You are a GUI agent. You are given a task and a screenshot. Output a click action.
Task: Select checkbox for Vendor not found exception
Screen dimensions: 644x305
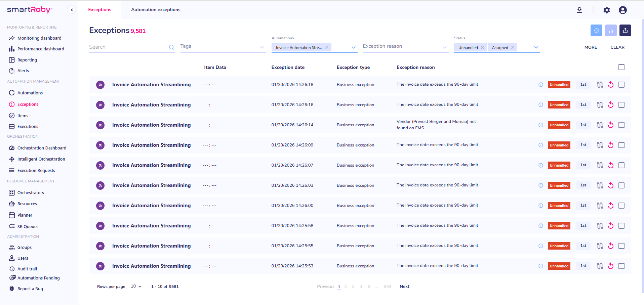pos(621,125)
